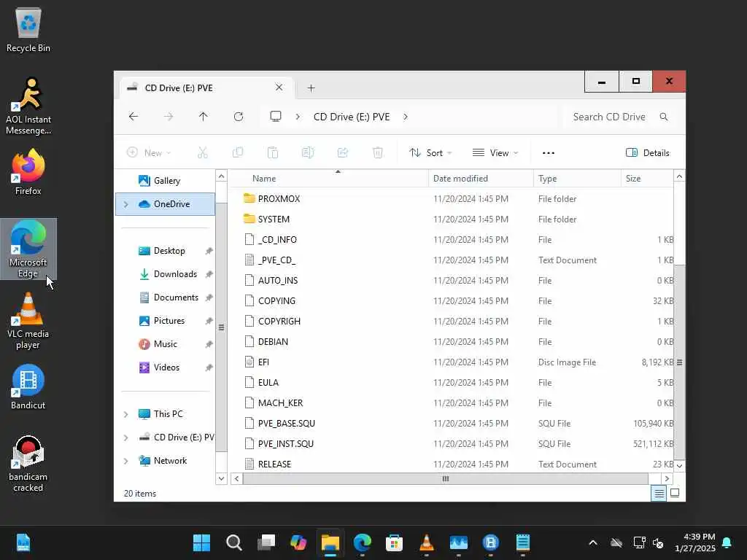Click the Share toolbar icon
747x560 pixels.
click(x=343, y=152)
